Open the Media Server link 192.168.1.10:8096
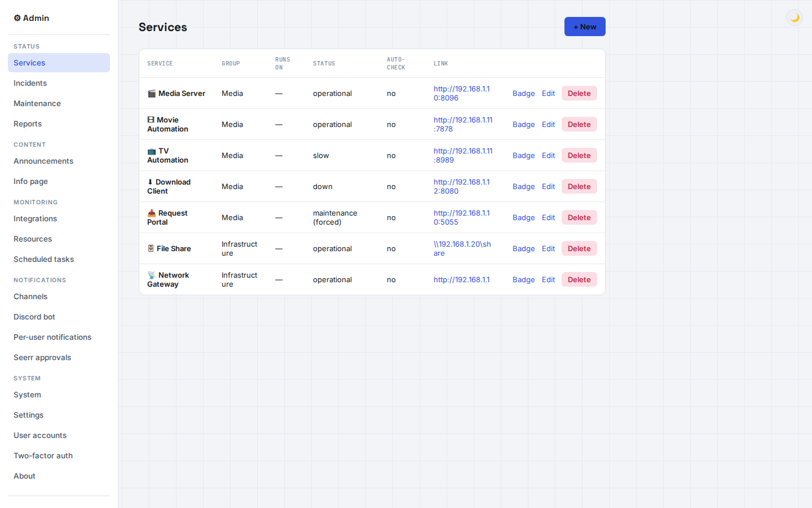 pos(462,94)
